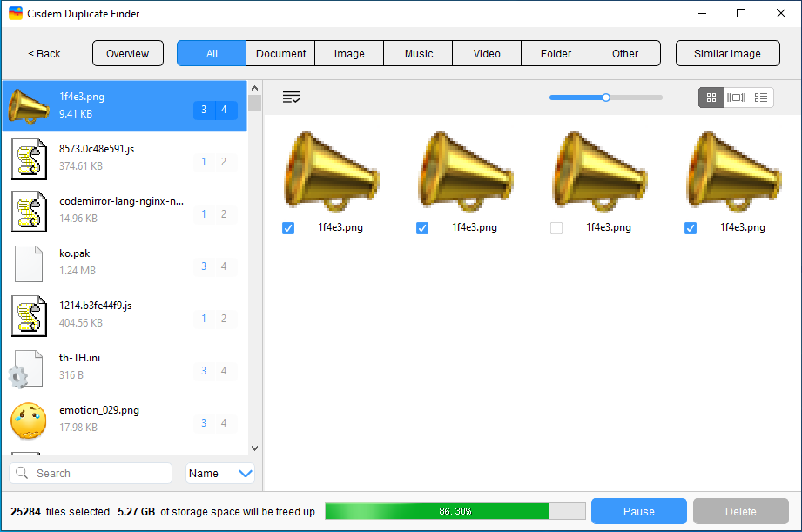Click the third 1f4e3.png megaphone thumbnail
This screenshot has height=532, width=802.
click(601, 172)
